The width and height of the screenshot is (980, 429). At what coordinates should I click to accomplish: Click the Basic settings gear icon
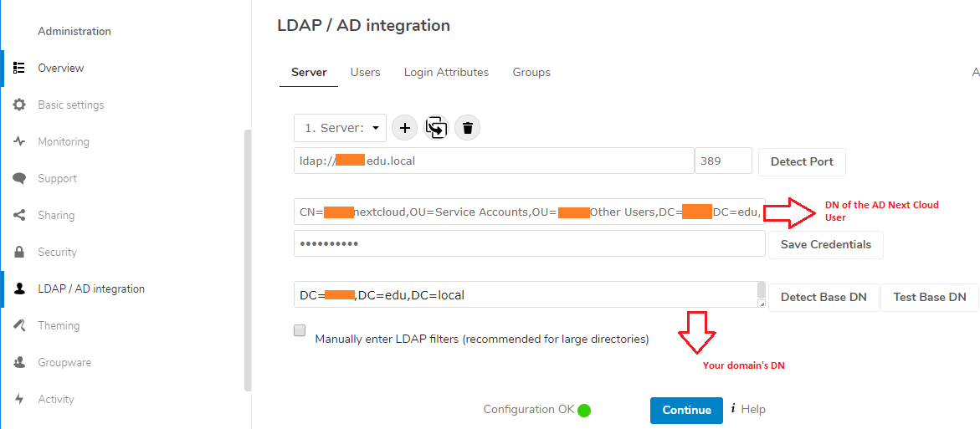tap(19, 105)
